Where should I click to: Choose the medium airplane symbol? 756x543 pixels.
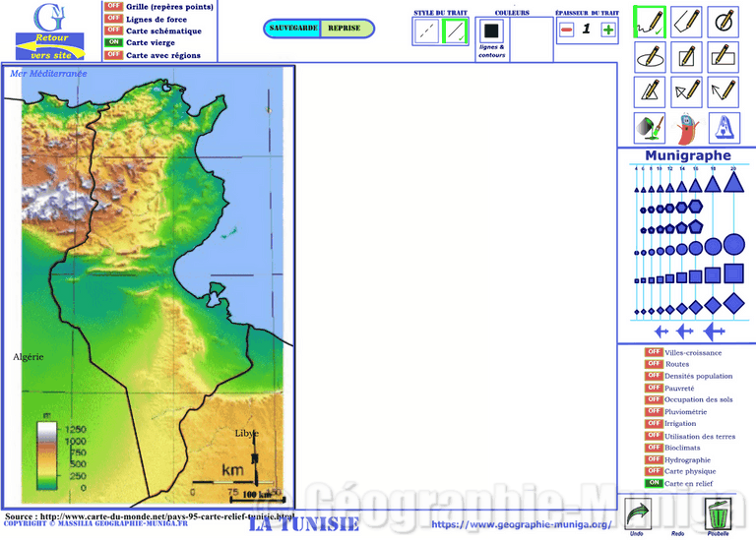[685, 332]
